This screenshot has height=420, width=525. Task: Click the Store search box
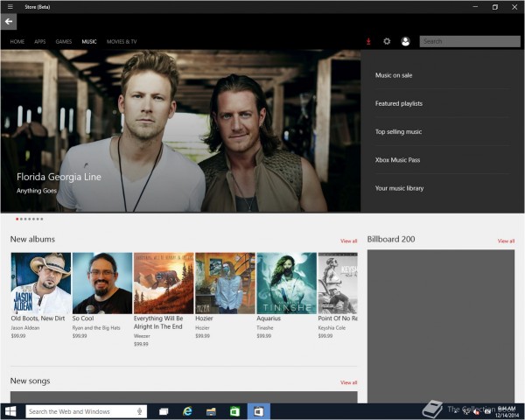[470, 41]
